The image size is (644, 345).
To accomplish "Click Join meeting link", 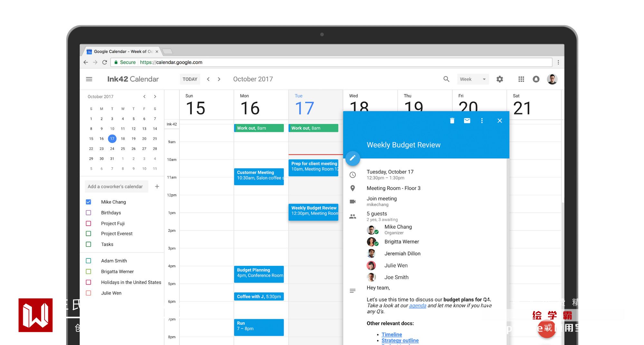I will (382, 199).
